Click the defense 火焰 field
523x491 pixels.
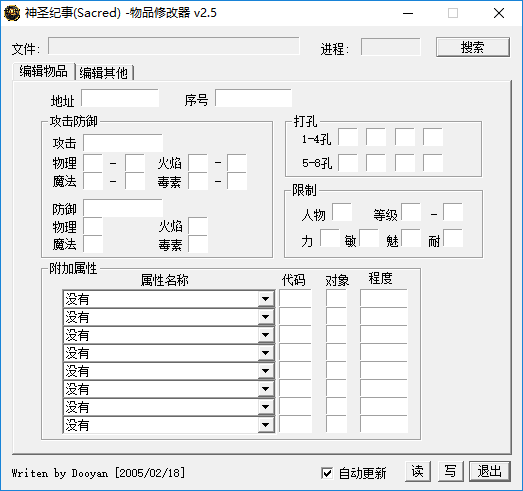198,226
